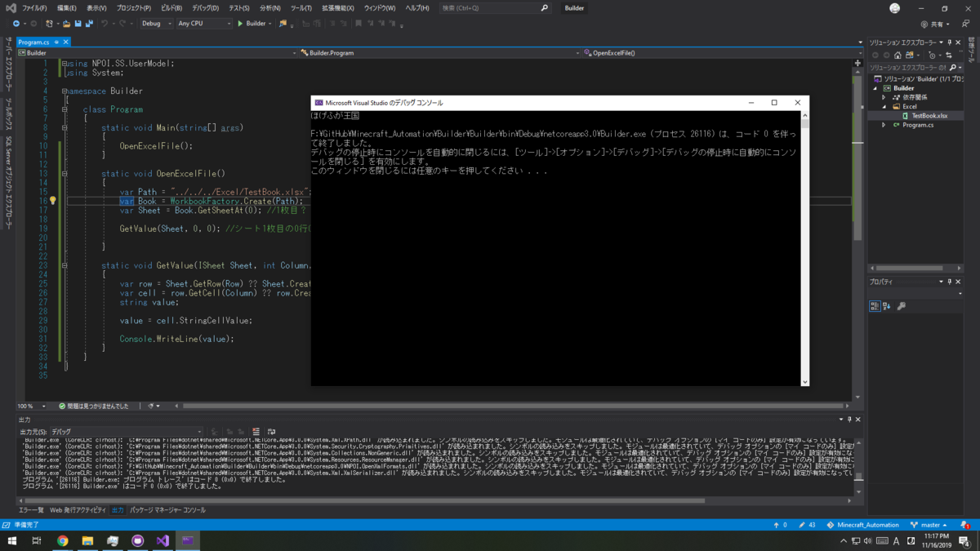
Task: Click the Open File folder icon
Action: [67, 24]
